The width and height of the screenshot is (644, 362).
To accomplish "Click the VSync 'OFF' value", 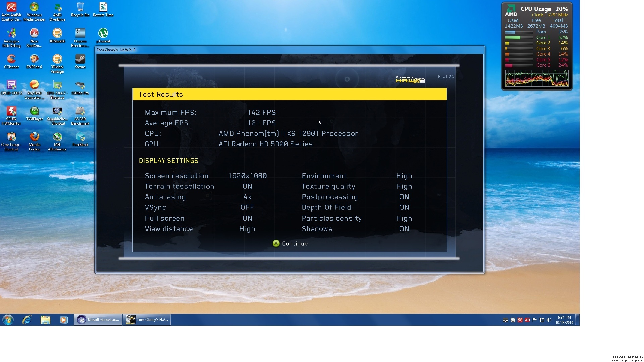I will coord(247,207).
